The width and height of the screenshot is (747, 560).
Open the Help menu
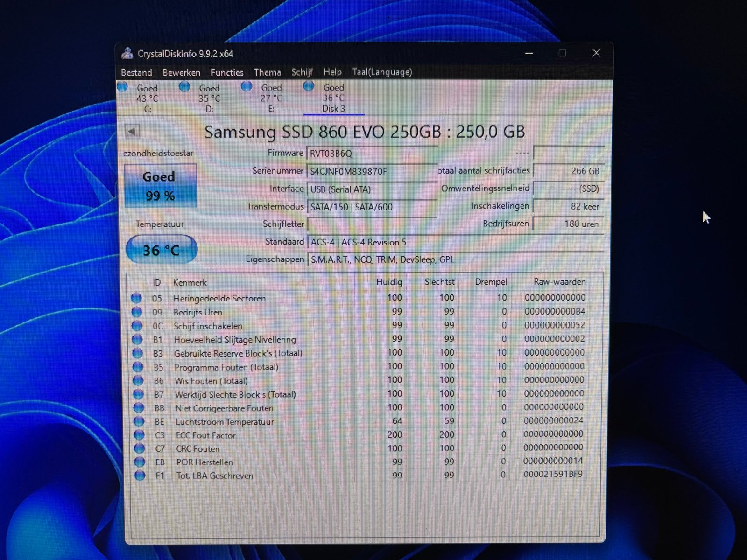click(332, 72)
